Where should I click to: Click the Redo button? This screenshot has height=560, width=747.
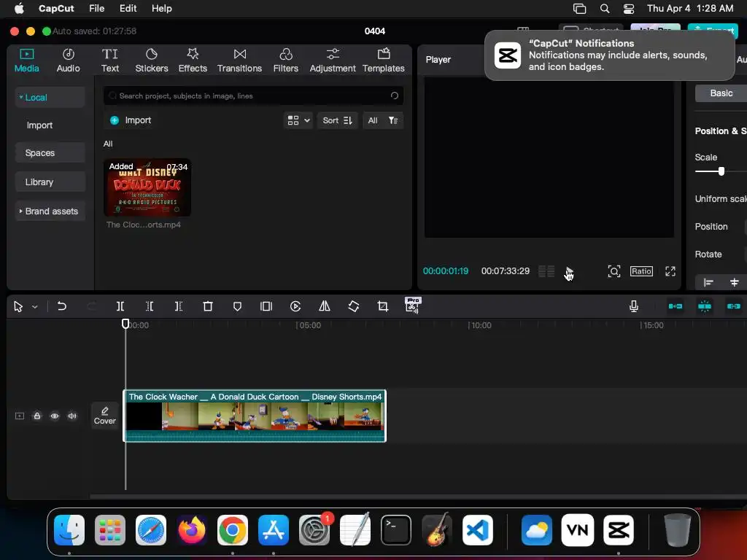[x=91, y=306]
